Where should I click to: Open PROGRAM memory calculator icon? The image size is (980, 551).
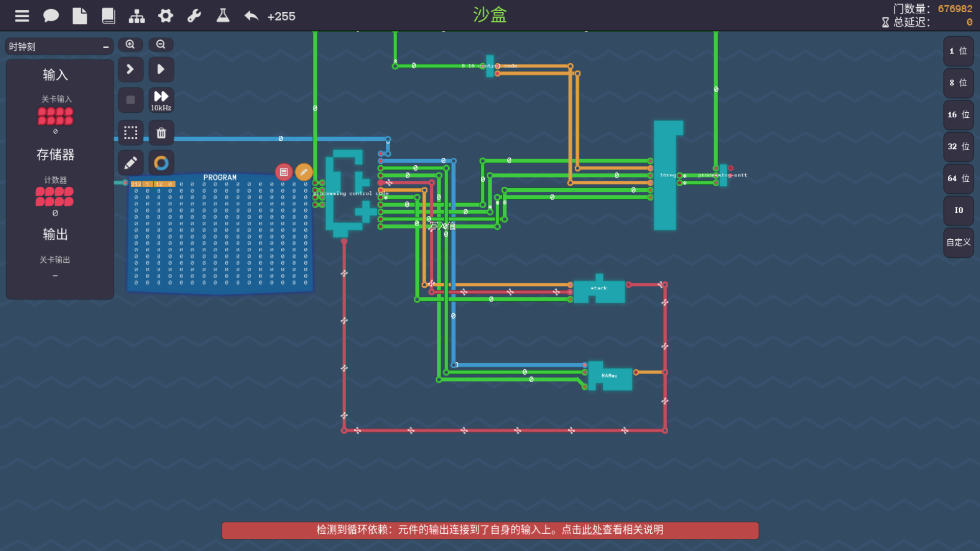[284, 172]
